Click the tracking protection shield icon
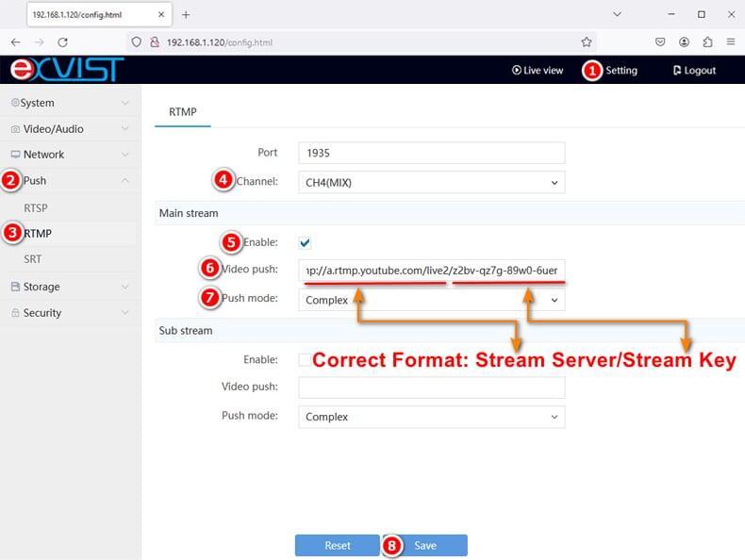 [137, 42]
